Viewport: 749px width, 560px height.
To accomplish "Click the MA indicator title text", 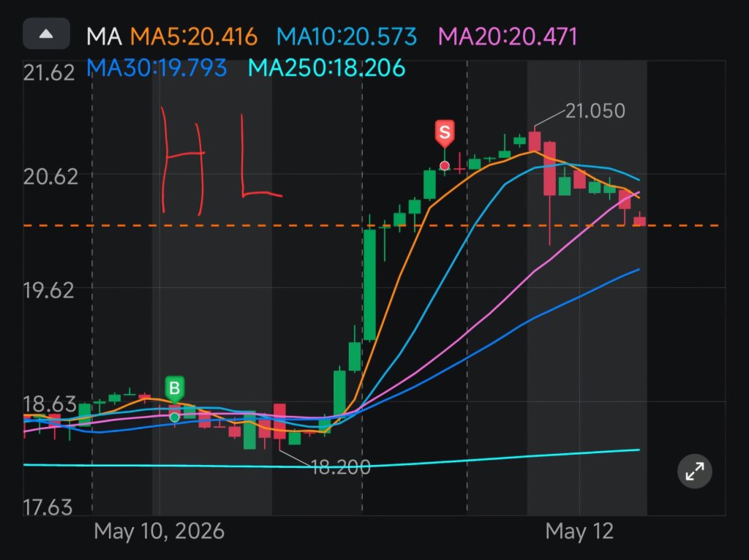I will pos(104,37).
